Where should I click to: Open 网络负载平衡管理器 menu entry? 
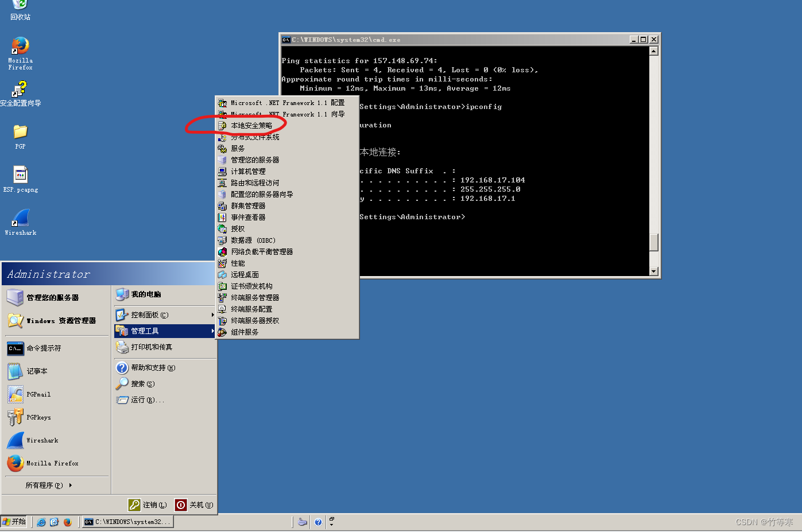[287, 252]
